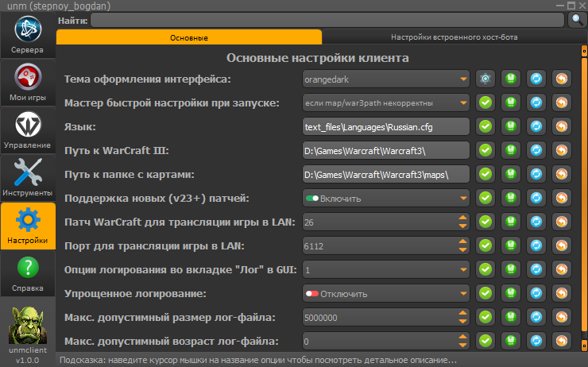Image resolution: width=588 pixels, height=367 pixels.
Task: Click the Порт для трансляции игры label
Action: 154,246
